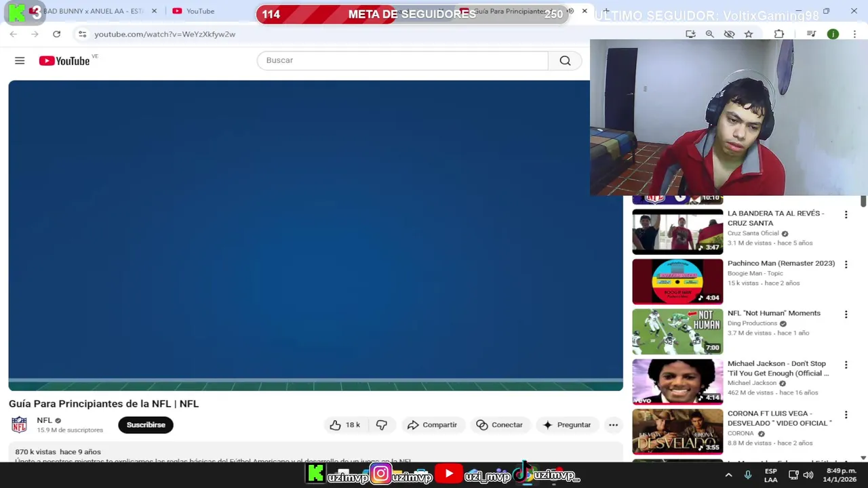The height and width of the screenshot is (488, 868).
Task: Click title LA BANDERA TA AL REVÉS - CRUZ SANTA
Action: click(x=776, y=218)
